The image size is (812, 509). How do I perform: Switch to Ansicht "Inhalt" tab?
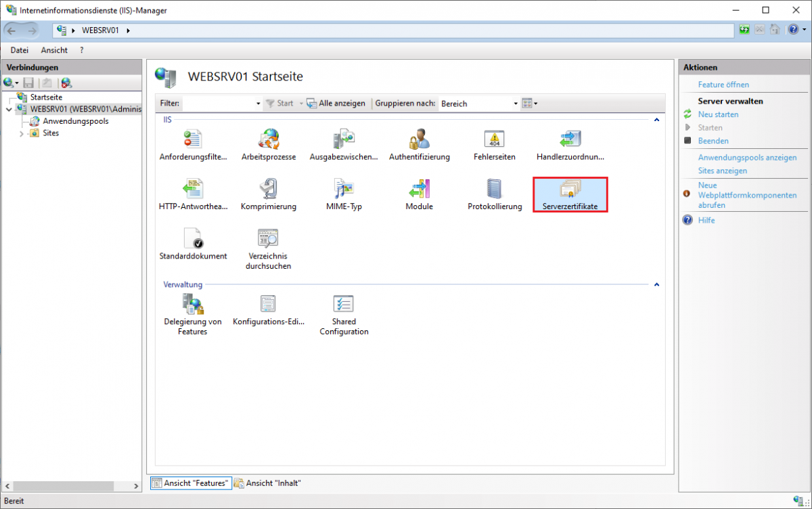pos(268,483)
